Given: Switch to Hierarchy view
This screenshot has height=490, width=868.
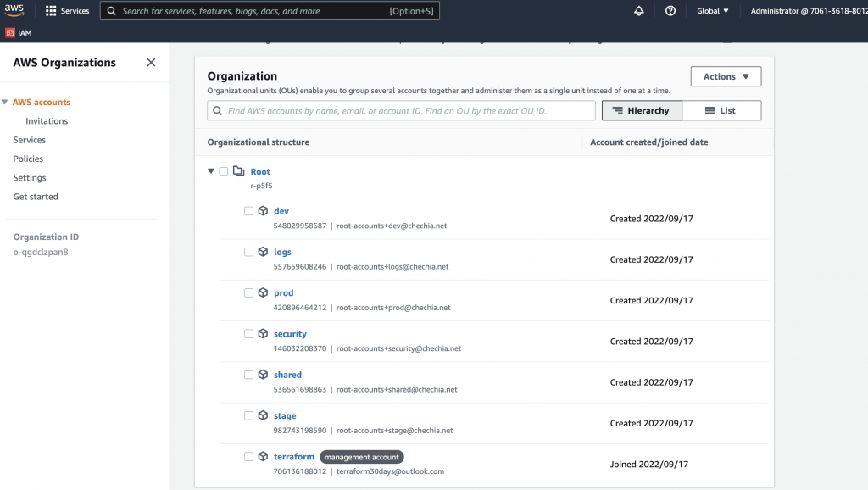Looking at the screenshot, I should click(642, 111).
